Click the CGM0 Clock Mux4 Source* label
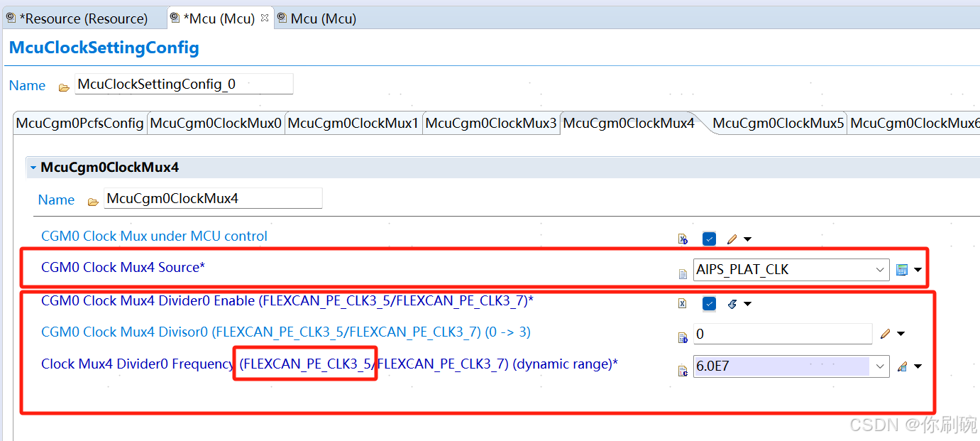The image size is (980, 441). tap(123, 267)
